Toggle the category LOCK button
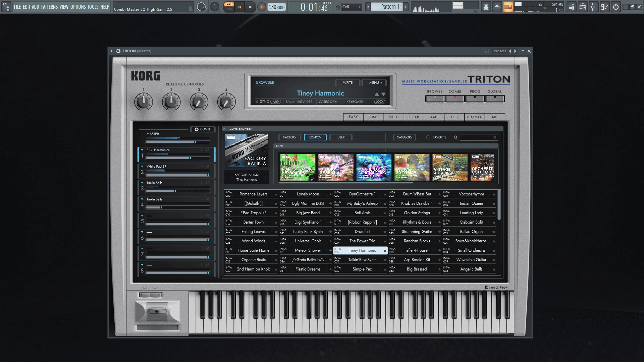The height and width of the screenshot is (362, 644). (x=380, y=102)
